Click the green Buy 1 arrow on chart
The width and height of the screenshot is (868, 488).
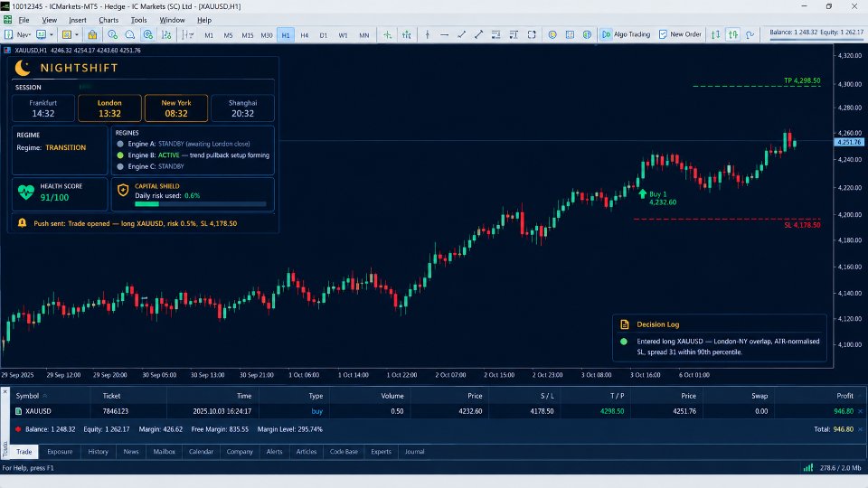pos(643,194)
